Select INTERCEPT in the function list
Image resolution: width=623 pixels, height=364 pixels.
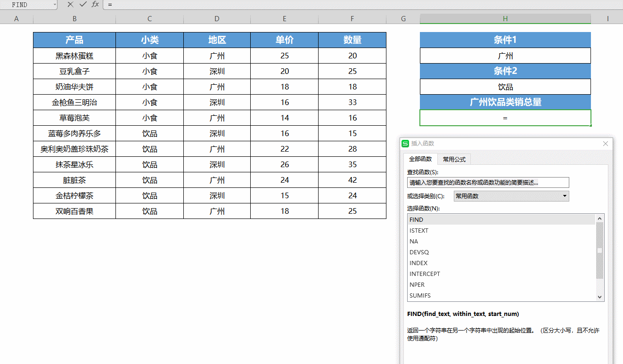501,274
